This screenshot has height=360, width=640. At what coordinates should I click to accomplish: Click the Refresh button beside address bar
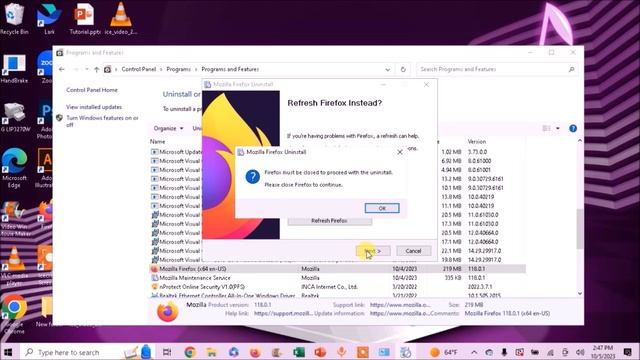pos(403,69)
